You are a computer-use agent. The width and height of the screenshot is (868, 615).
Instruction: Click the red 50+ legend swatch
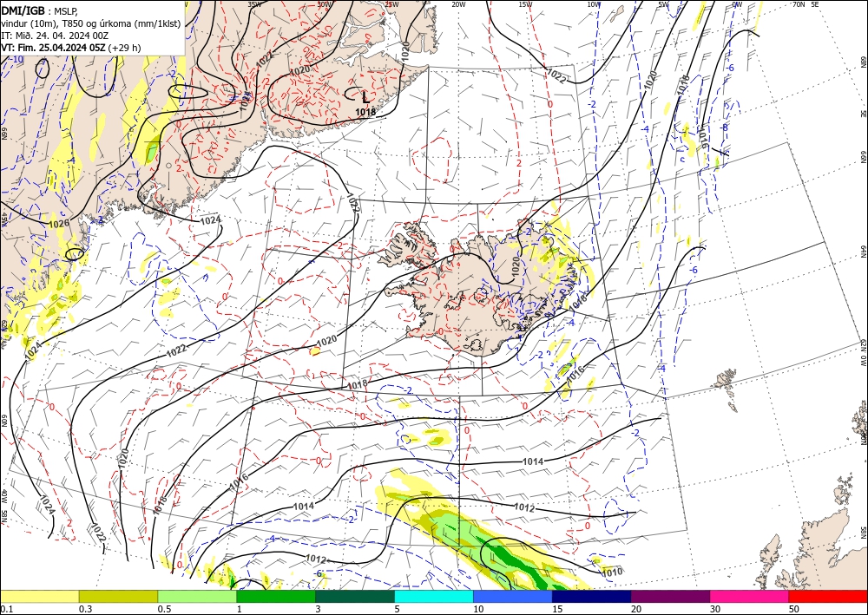click(828, 596)
